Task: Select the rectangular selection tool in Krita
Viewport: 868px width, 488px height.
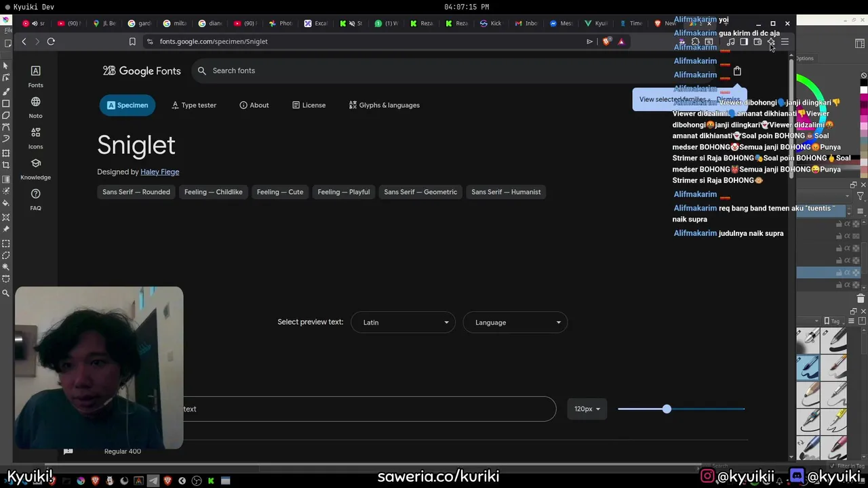Action: click(x=5, y=243)
